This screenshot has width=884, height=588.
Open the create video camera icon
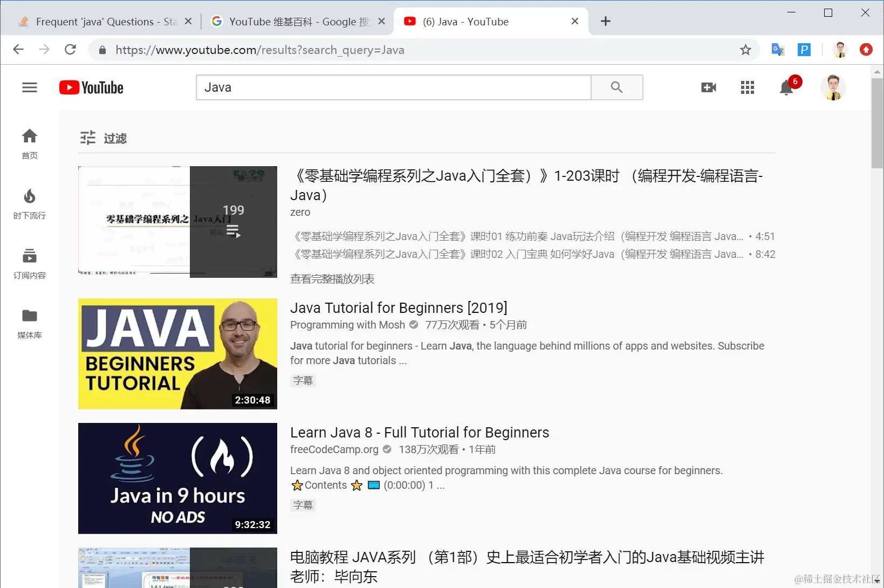tap(709, 87)
